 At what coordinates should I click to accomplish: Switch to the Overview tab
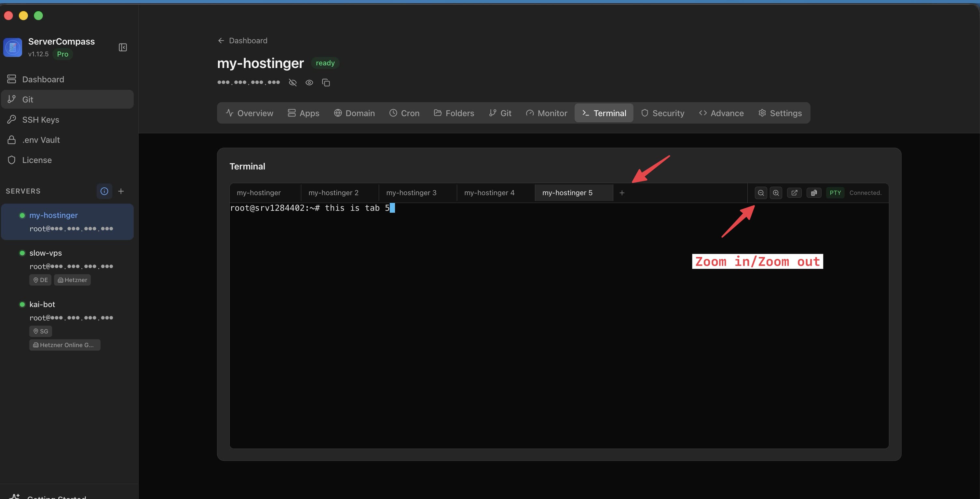[x=249, y=113]
